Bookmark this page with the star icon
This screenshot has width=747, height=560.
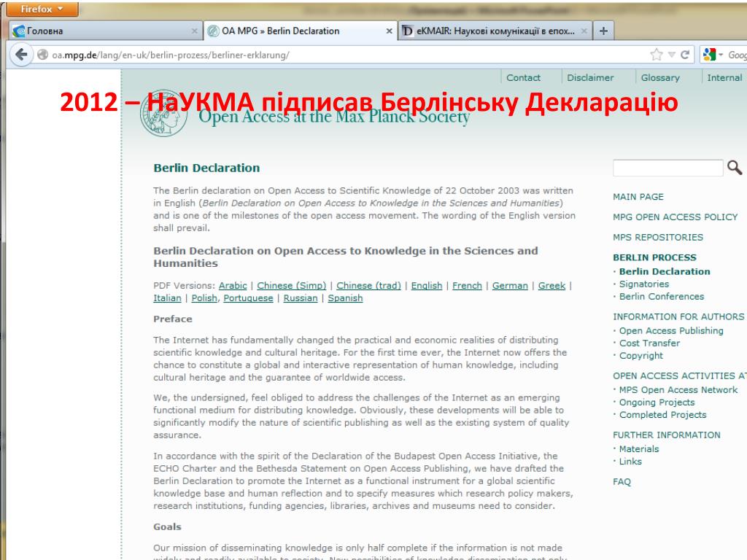[657, 55]
